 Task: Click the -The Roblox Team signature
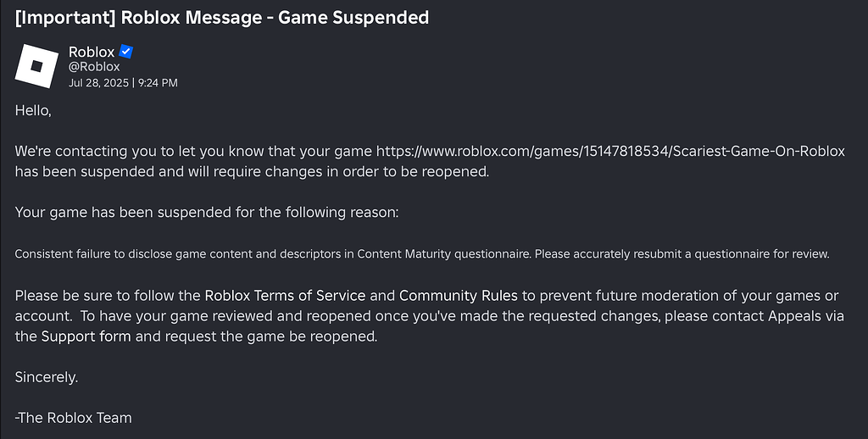(74, 418)
